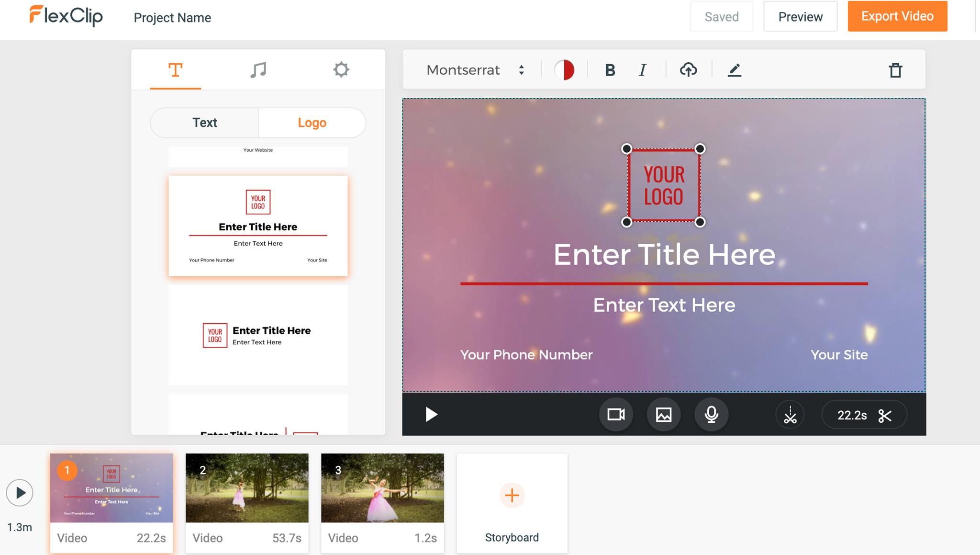Add a new Storyboard clip
The width and height of the screenshot is (980, 555).
(x=512, y=503)
